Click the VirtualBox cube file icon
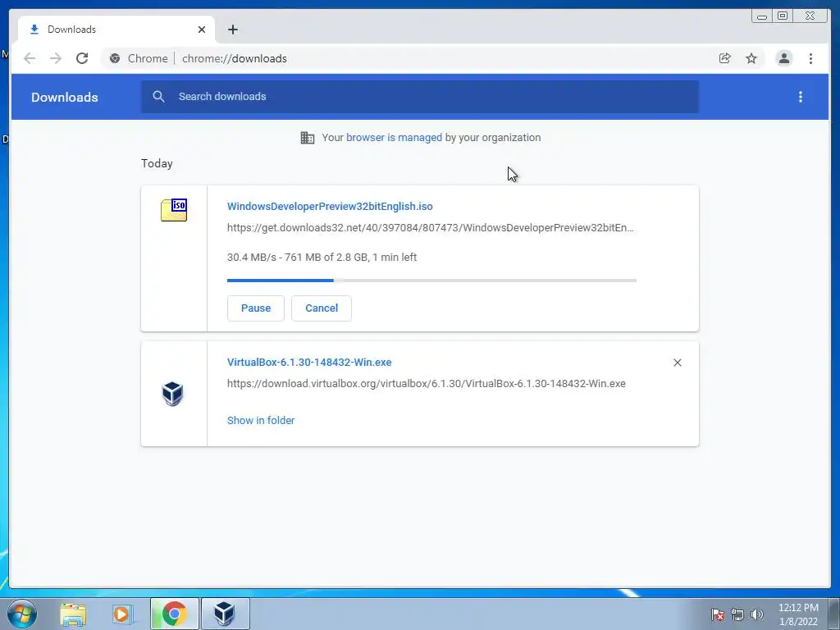This screenshot has height=630, width=840. click(x=172, y=394)
